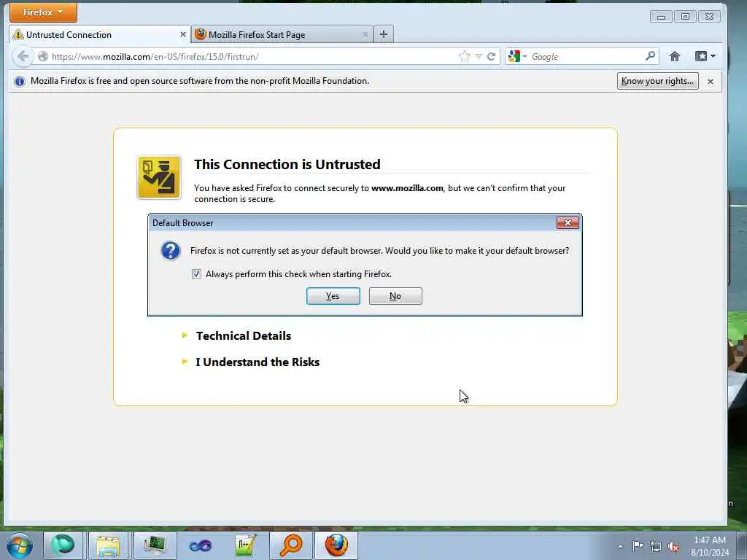Open the blue infinity taskbar app

(x=200, y=545)
